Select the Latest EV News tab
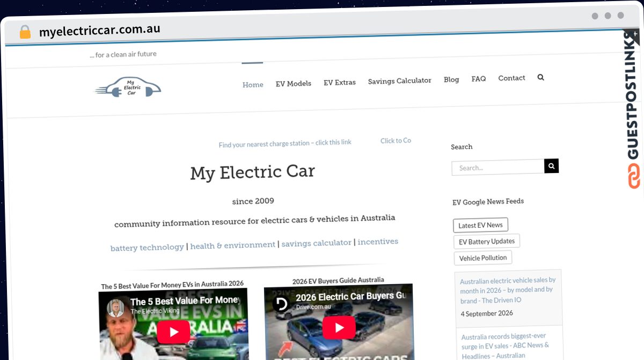The width and height of the screenshot is (644, 360). (480, 225)
